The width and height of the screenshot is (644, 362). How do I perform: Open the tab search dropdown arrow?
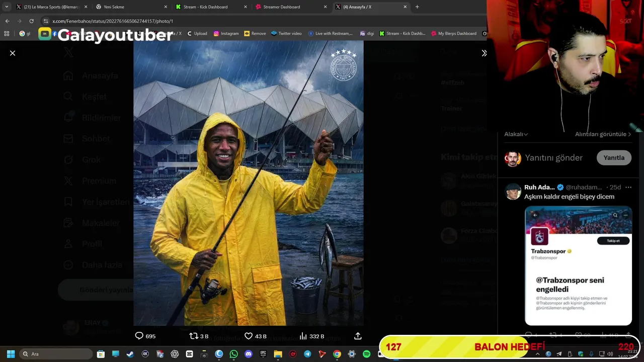(6, 7)
